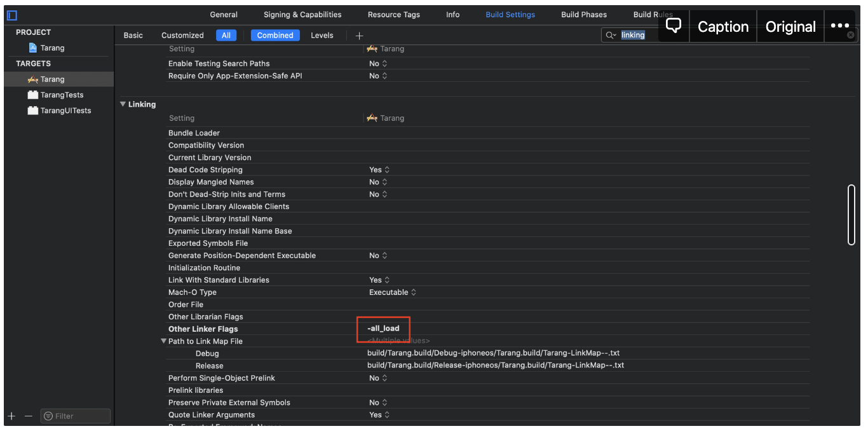Click the Filter field in sidebar
This screenshot has width=868, height=431.
coord(76,416)
